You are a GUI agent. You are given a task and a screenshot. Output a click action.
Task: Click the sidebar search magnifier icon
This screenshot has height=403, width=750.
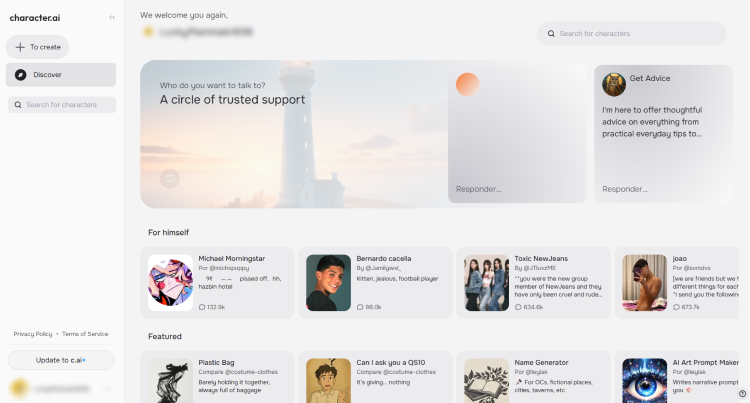(18, 105)
